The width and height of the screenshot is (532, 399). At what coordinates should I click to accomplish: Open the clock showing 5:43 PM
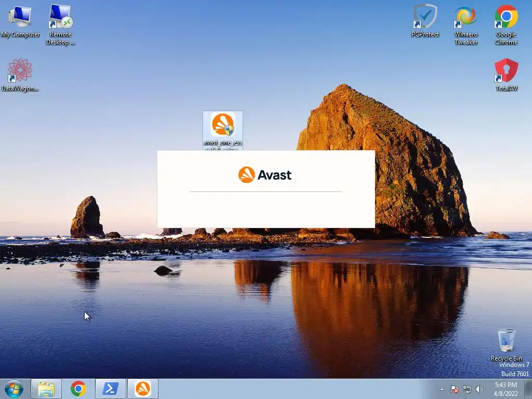click(x=506, y=389)
